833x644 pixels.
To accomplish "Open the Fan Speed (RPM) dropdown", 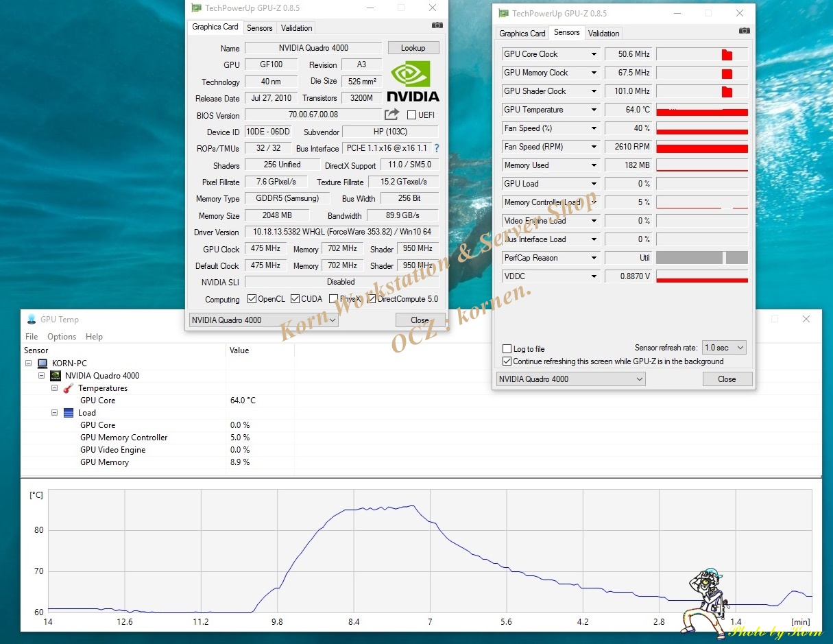I will click(594, 147).
